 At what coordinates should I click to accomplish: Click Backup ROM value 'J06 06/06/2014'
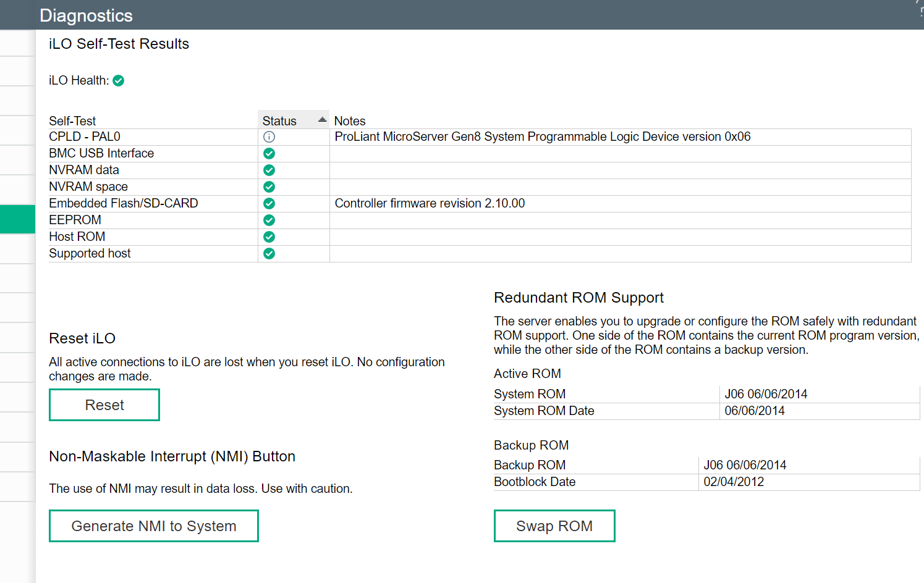pos(745,465)
